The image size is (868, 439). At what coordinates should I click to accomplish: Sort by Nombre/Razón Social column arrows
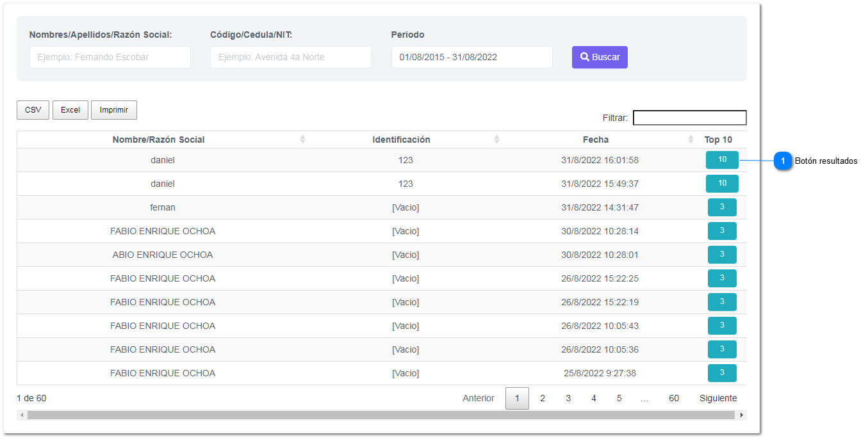coord(302,140)
